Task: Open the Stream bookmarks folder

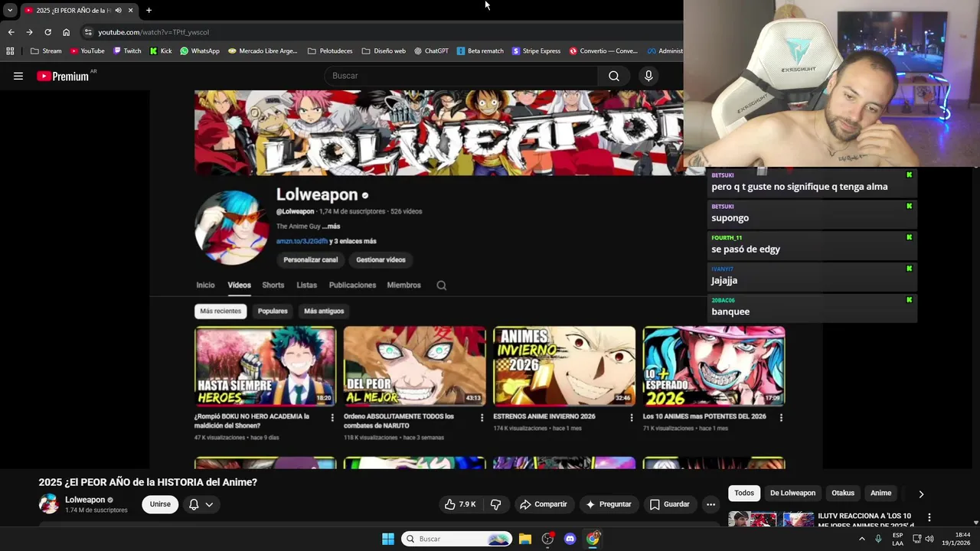Action: tap(46, 51)
